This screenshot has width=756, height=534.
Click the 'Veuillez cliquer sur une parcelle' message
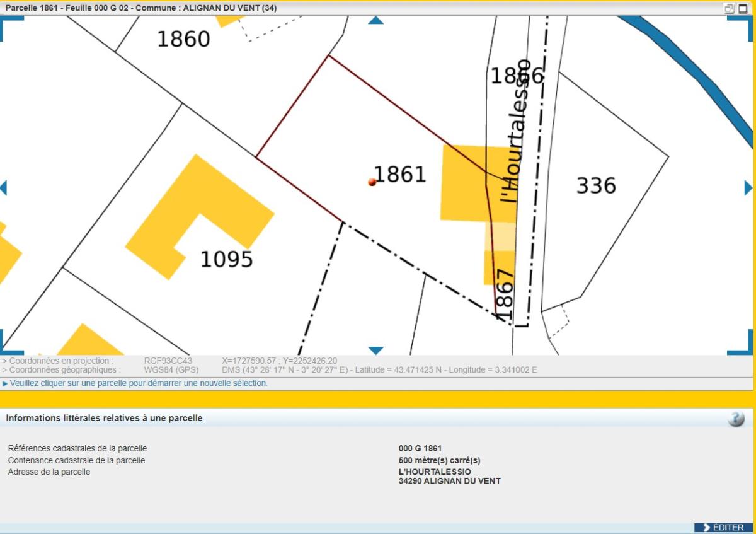coord(139,383)
